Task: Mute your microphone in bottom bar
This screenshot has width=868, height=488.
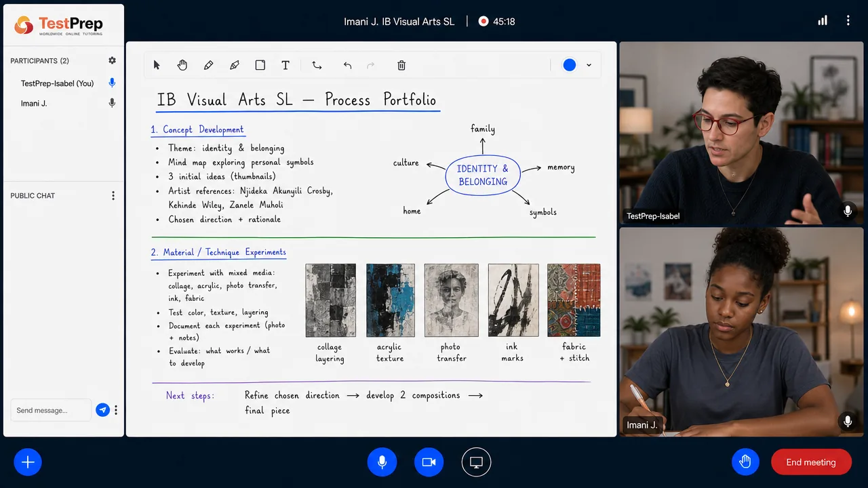Action: pyautogui.click(x=382, y=462)
